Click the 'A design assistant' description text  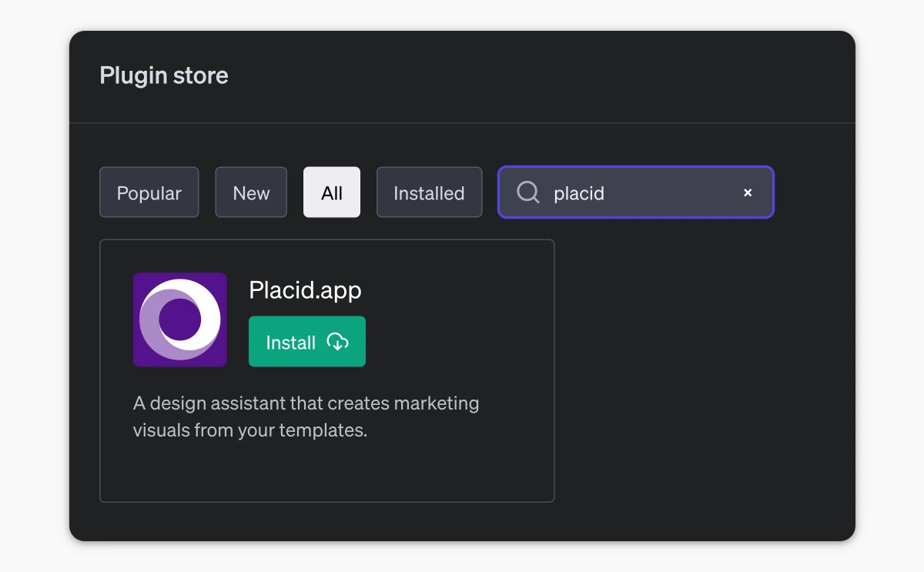pos(306,416)
